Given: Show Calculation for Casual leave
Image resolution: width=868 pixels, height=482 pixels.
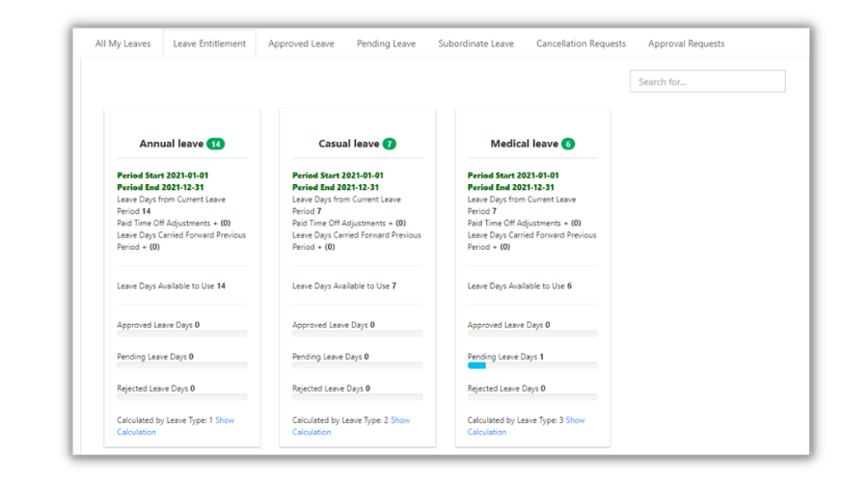Looking at the screenshot, I should (399, 420).
